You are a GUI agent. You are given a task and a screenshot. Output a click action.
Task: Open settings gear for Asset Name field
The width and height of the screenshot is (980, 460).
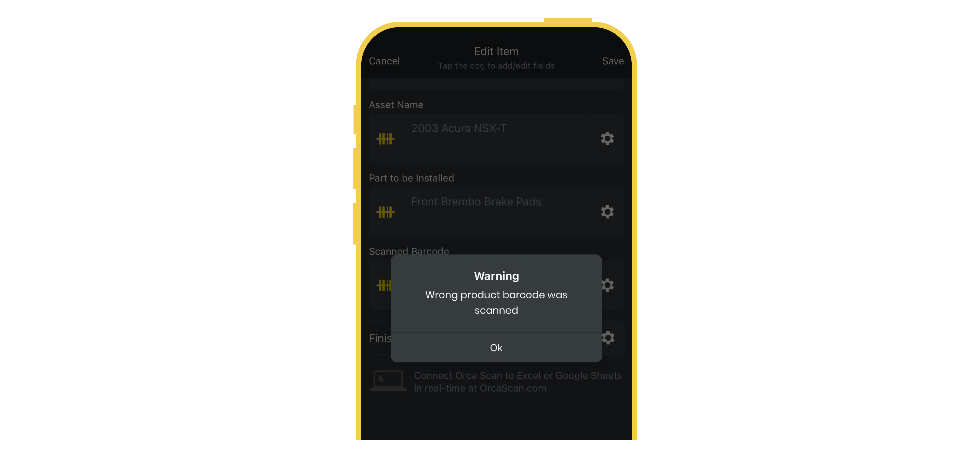click(607, 138)
